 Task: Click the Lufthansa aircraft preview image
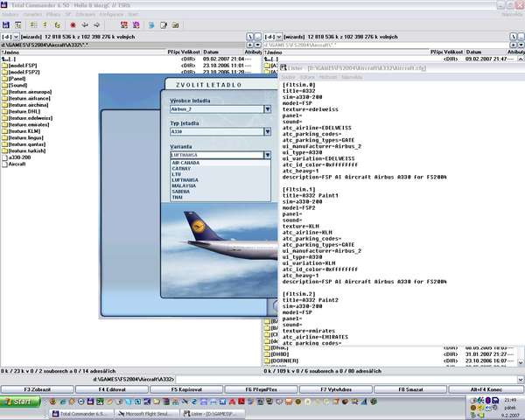[x=220, y=249]
